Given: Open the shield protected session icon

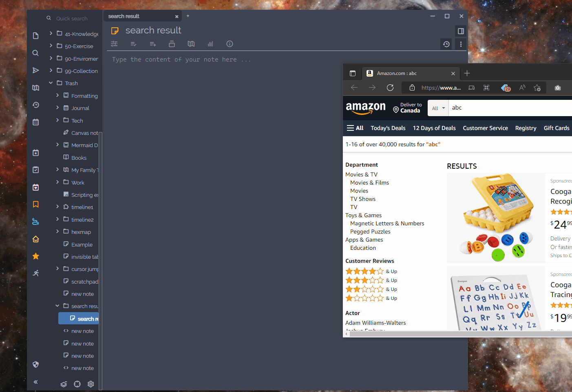Looking at the screenshot, I should (36, 364).
